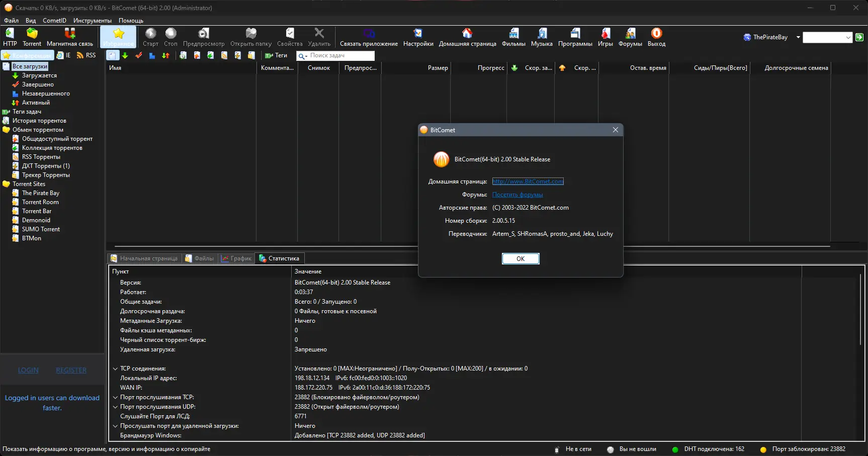Select ДХТ Торренты (1) in sidebar
This screenshot has width=868, height=456.
click(x=46, y=166)
